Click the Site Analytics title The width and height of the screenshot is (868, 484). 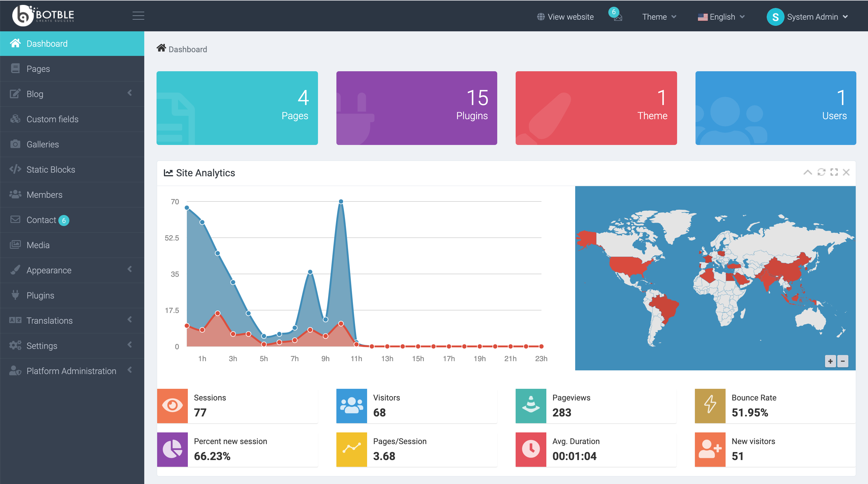point(205,173)
